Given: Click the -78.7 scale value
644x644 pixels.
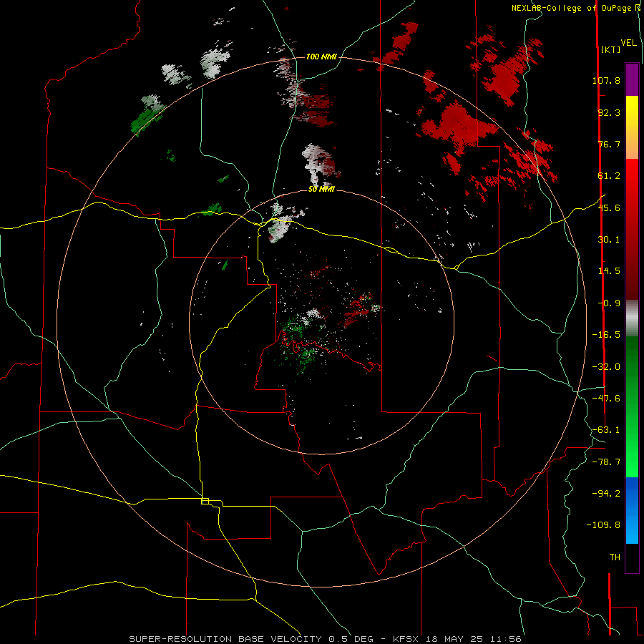Looking at the screenshot, I should pos(606,462).
